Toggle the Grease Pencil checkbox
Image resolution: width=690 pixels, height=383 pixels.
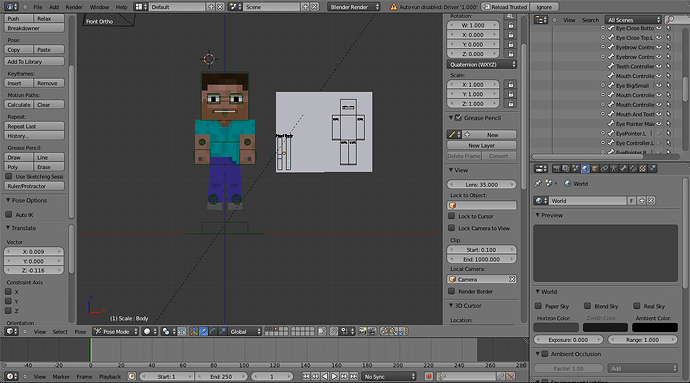point(459,118)
